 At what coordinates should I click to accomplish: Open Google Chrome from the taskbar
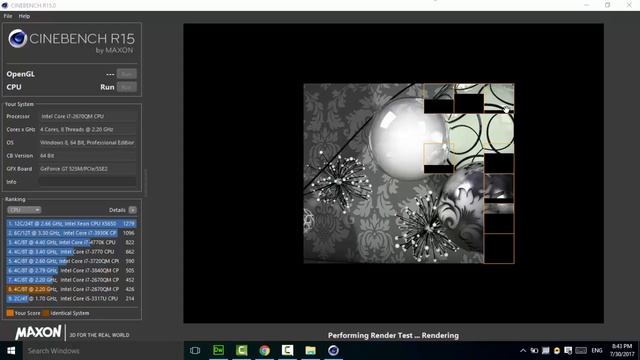(x=264, y=351)
